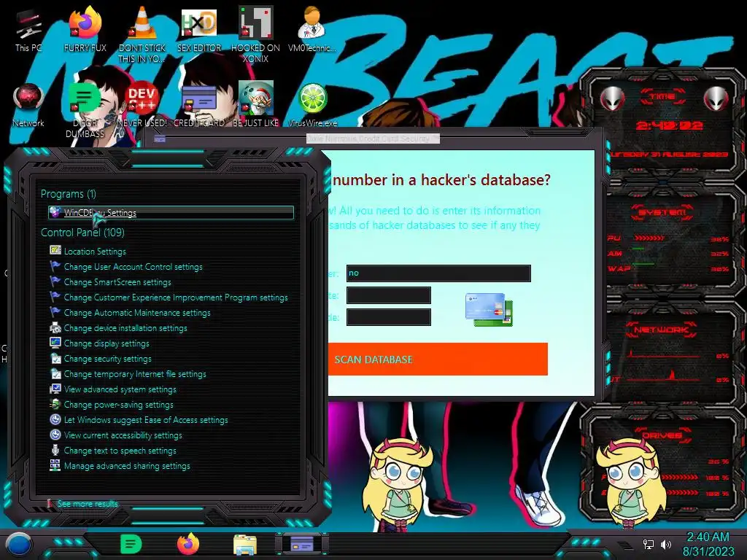Open the green chat app in taskbar
The image size is (747, 560).
(x=131, y=544)
